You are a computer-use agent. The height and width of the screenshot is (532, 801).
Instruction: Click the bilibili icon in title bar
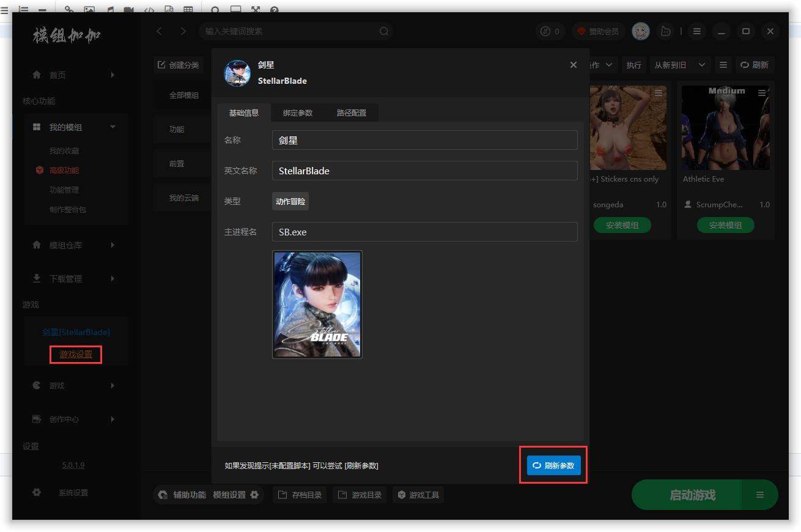(666, 31)
